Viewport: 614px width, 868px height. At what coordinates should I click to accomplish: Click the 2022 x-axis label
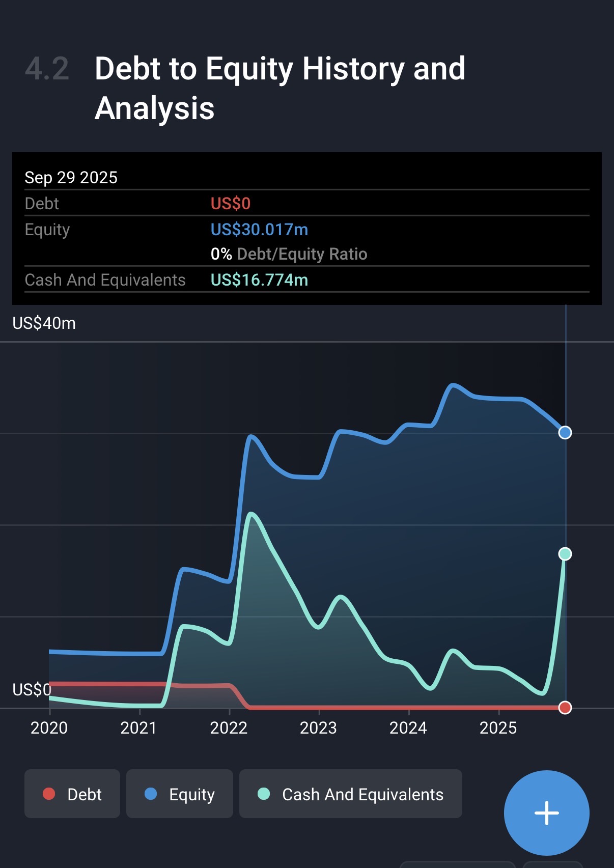pyautogui.click(x=229, y=728)
